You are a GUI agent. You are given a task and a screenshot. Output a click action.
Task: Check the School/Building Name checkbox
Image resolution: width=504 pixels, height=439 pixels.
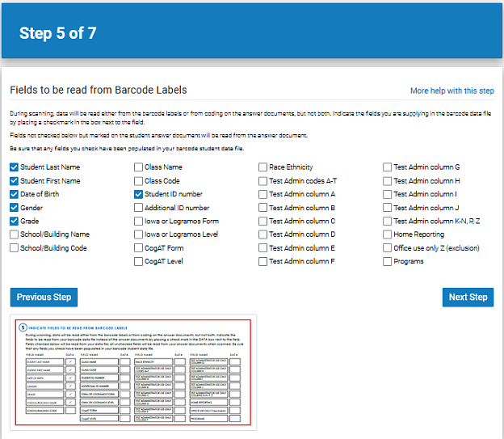14,234
